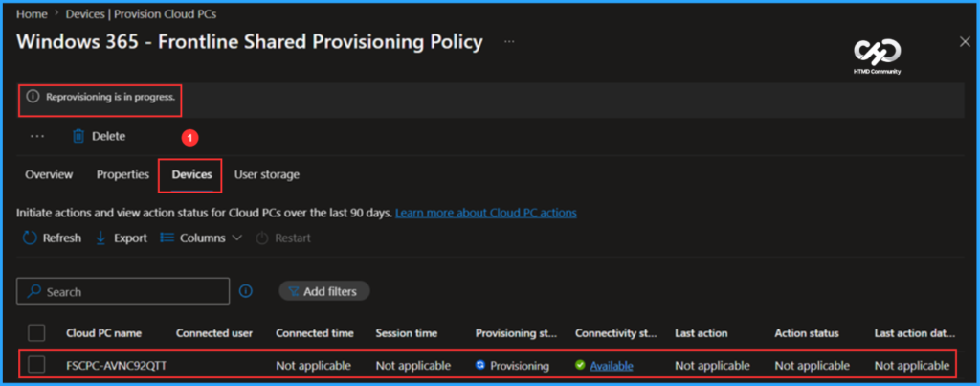980x386 pixels.
Task: Click the info icon next to Search box
Action: coord(246,291)
